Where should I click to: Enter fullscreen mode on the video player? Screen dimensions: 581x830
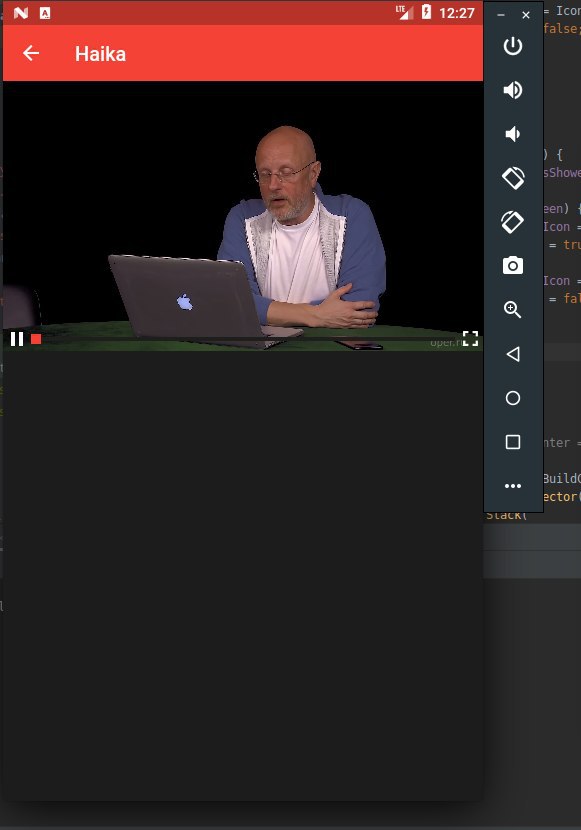[470, 338]
